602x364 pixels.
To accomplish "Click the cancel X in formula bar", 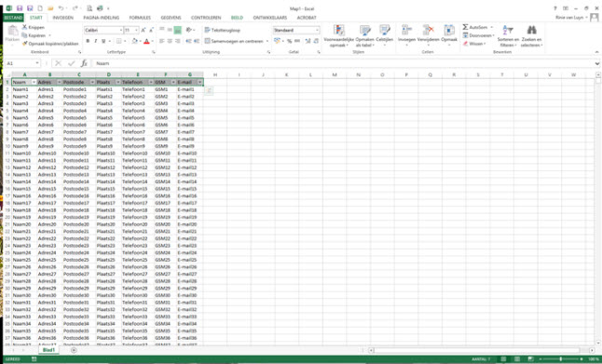I will 58,63.
